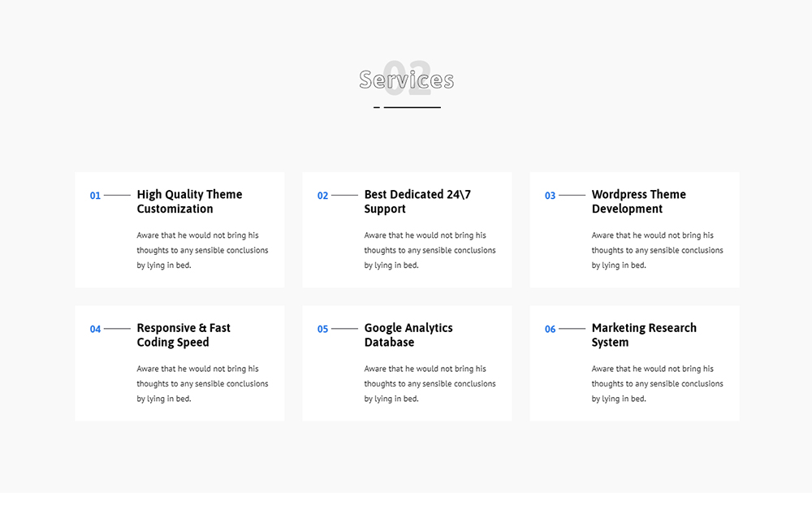Viewport: 812px width, 505px height.
Task: Select description under Google Analytics Database
Action: click(430, 384)
